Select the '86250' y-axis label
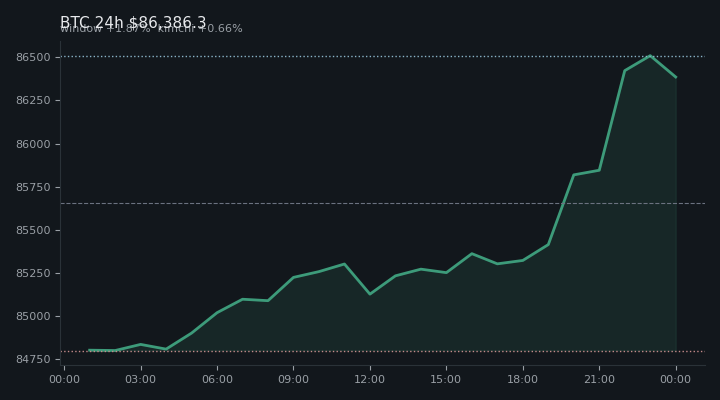Screen dimensions: 720x400 [33, 101]
